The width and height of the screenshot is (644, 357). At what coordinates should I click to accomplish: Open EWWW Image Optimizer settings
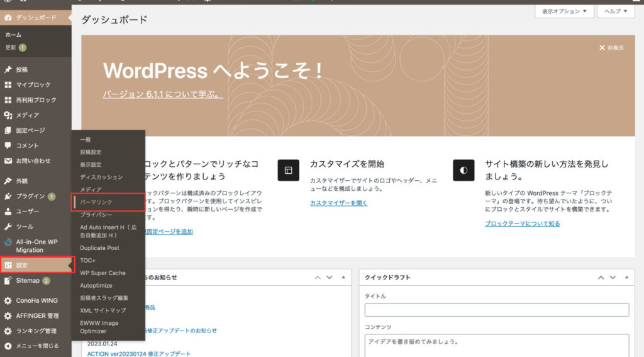click(99, 327)
